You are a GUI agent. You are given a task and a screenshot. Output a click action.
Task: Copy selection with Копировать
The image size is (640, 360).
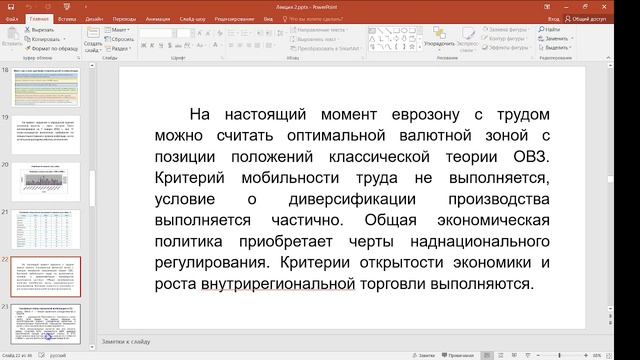(42, 39)
